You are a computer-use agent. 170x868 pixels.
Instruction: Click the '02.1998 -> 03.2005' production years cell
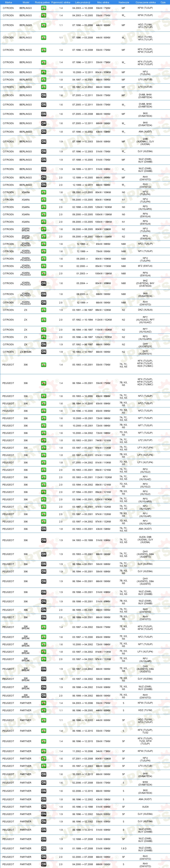82,207
